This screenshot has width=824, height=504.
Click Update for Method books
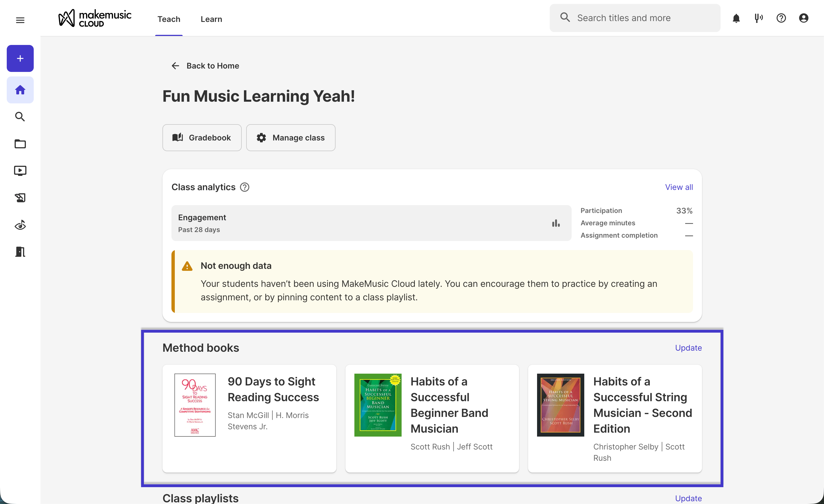click(x=688, y=348)
